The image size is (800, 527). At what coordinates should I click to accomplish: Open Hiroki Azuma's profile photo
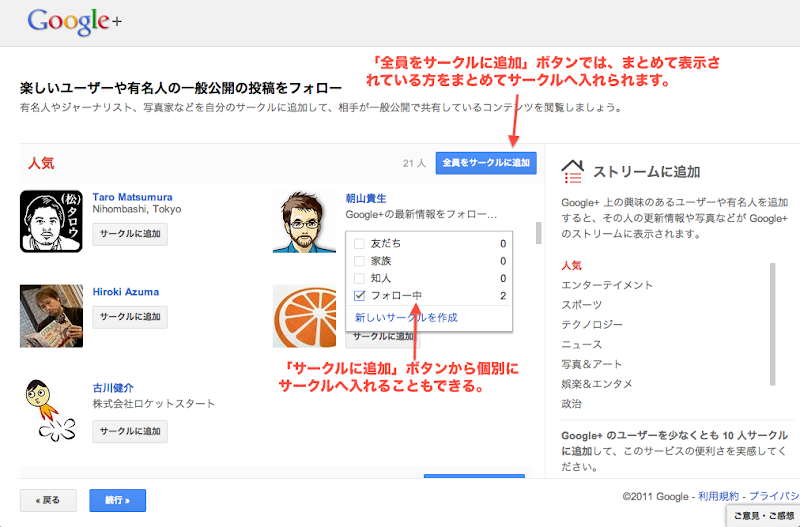coord(51,316)
